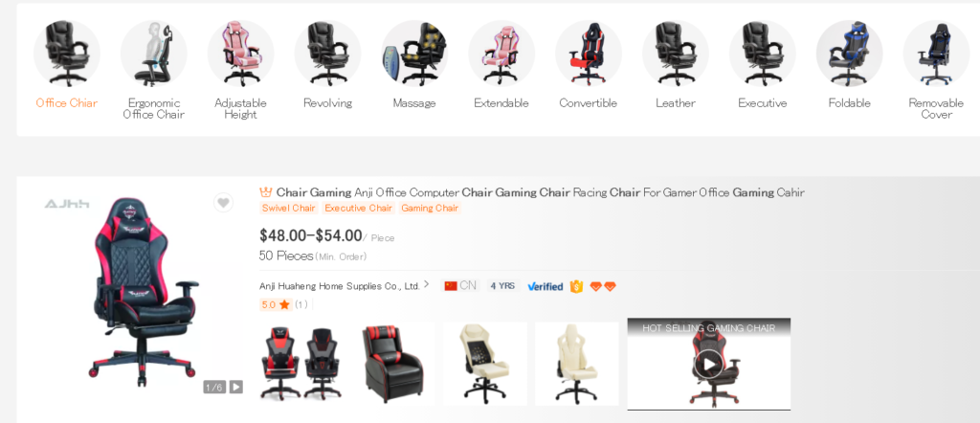Toggle the heart favorite on the product image
980x423 pixels.
pyautogui.click(x=224, y=203)
